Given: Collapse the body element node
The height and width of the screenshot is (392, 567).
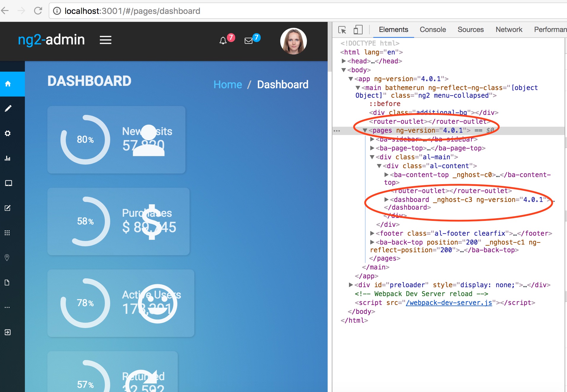Looking at the screenshot, I should (344, 70).
